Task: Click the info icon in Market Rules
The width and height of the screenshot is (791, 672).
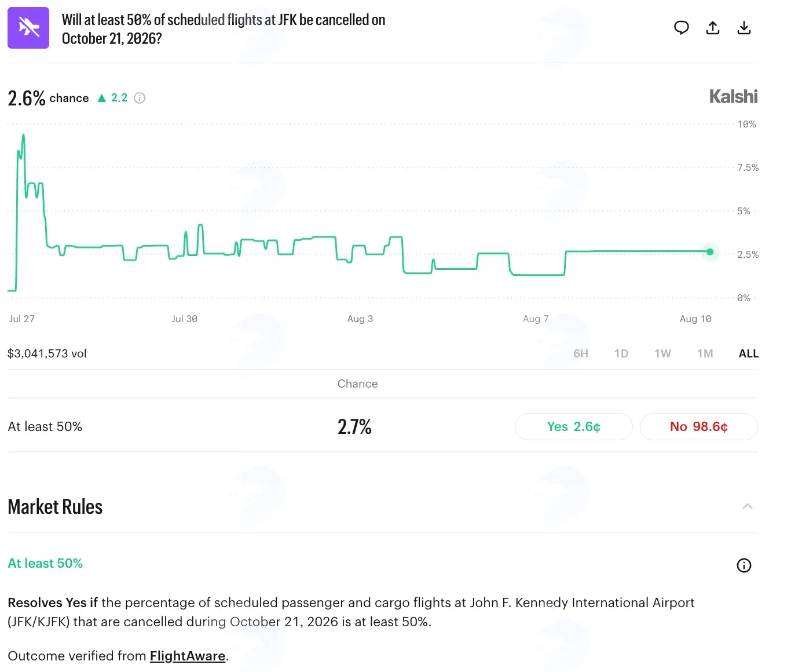Action: click(744, 565)
